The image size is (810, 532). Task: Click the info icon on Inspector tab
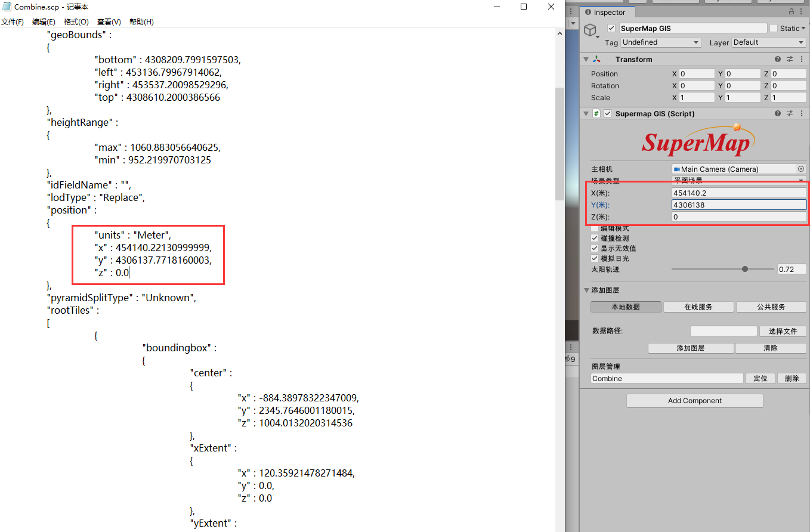point(588,12)
